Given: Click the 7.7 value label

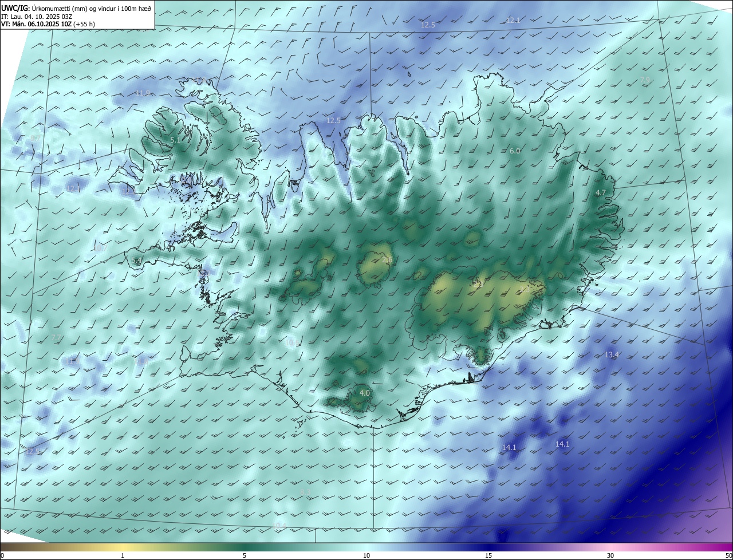Looking at the screenshot, I should [56, 338].
